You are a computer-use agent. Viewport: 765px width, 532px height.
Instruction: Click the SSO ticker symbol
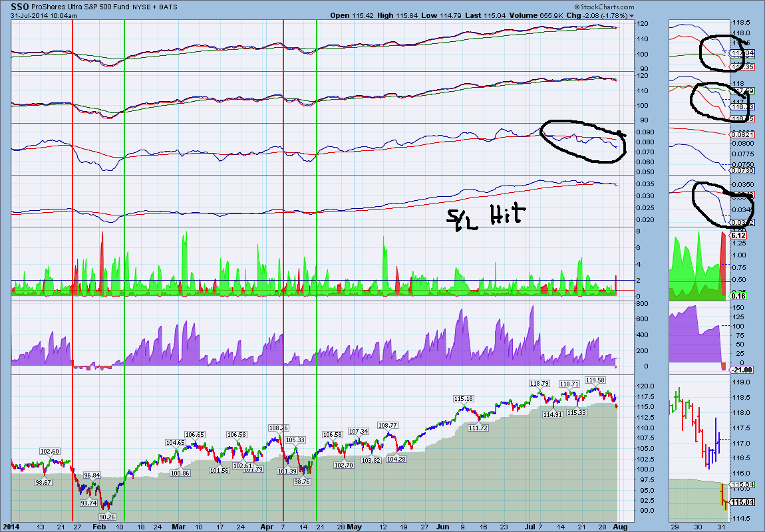[x=20, y=7]
